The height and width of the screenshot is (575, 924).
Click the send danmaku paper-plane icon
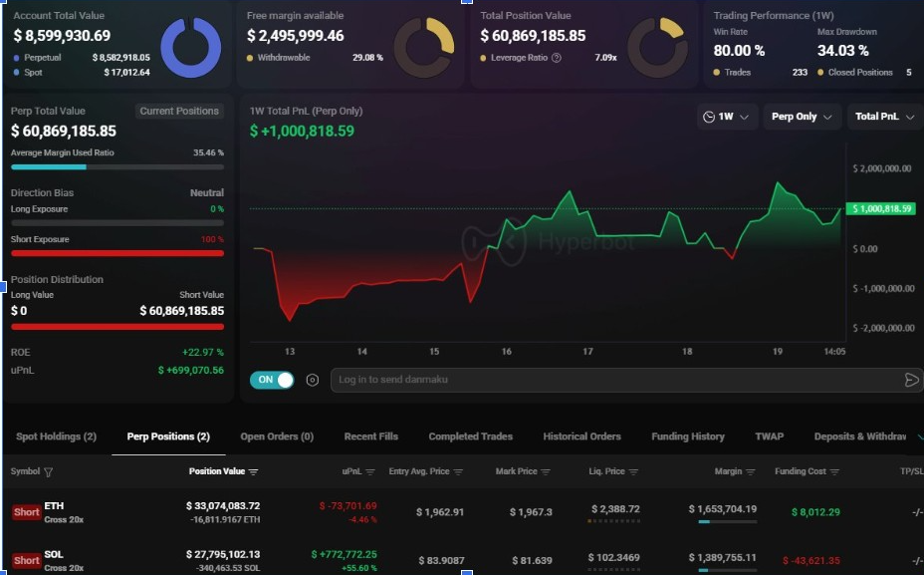pos(911,380)
